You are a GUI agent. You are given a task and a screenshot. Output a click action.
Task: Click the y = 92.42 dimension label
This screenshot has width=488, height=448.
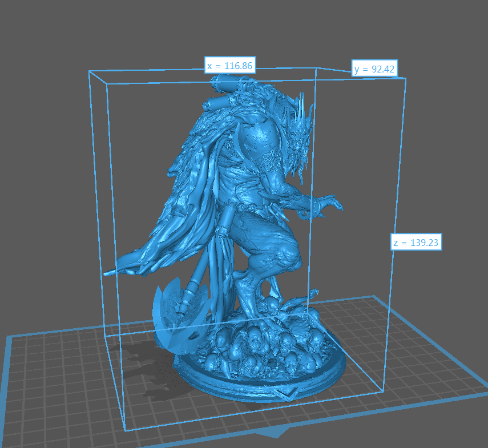click(374, 69)
